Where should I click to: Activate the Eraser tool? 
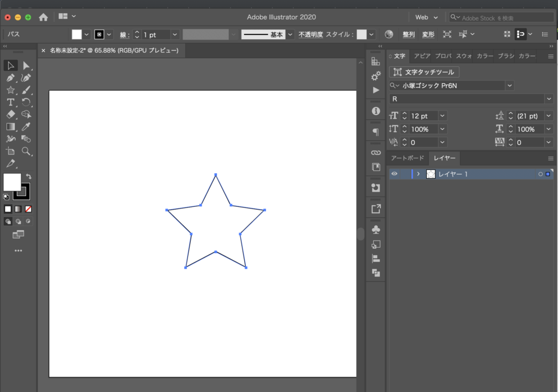tap(11, 114)
